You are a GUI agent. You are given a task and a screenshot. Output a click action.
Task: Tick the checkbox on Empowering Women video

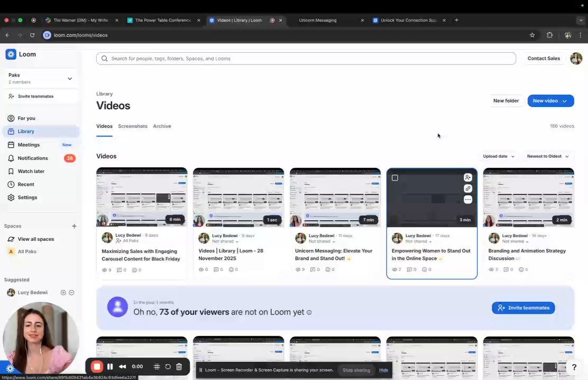click(x=395, y=178)
